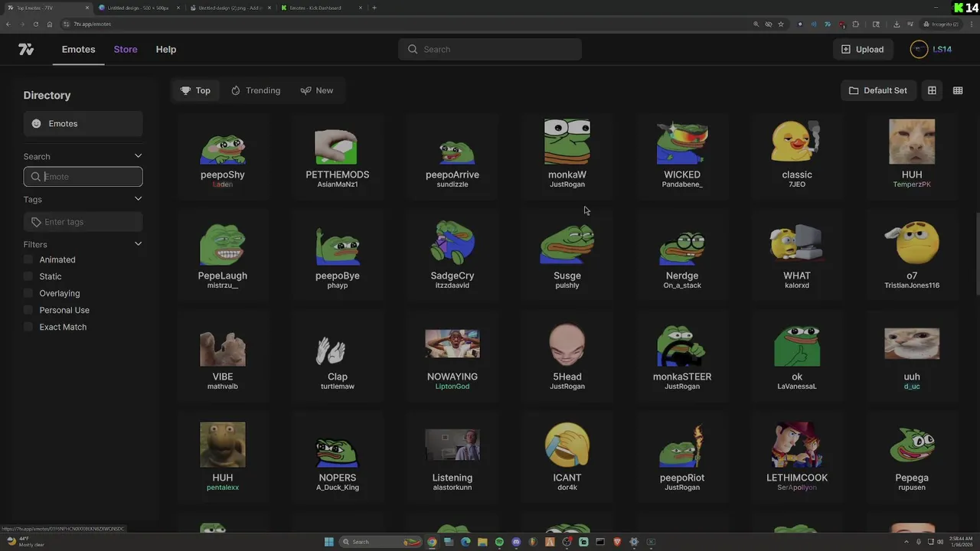Screen dimensions: 980x551
Task: Open the Store page
Action: 126,49
